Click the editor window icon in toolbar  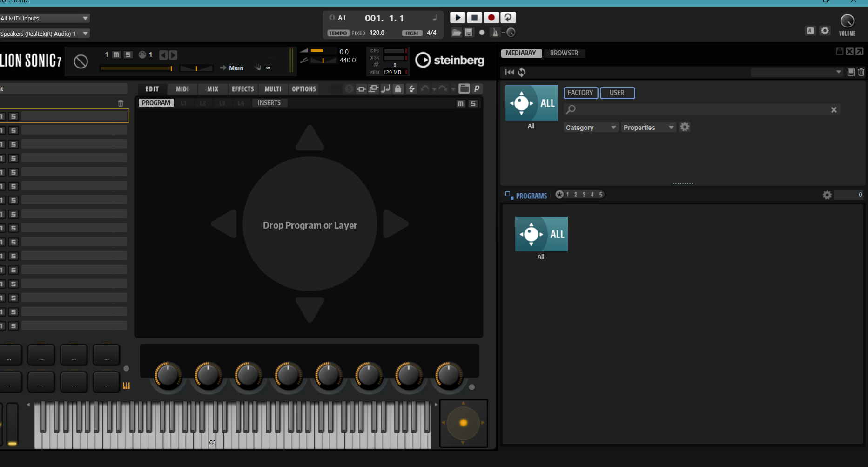[x=464, y=88]
